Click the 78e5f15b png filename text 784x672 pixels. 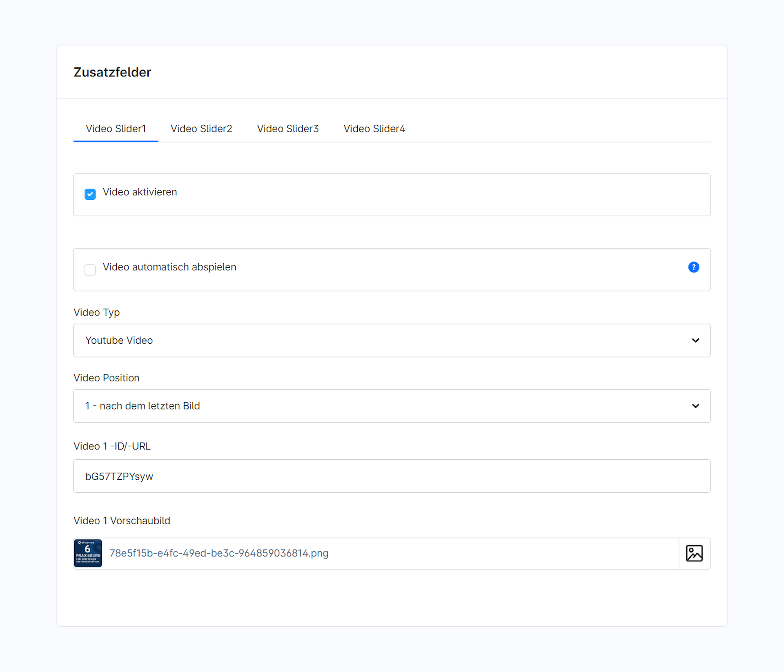(x=219, y=553)
